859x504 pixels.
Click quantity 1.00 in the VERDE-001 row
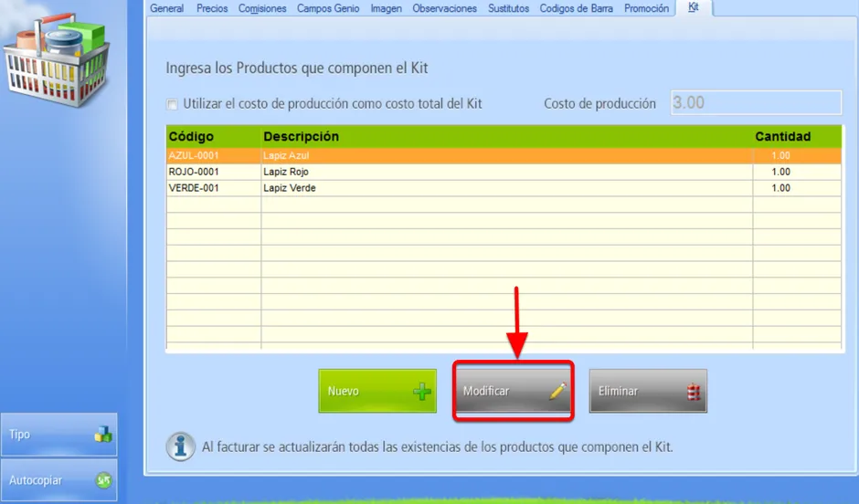797,188
